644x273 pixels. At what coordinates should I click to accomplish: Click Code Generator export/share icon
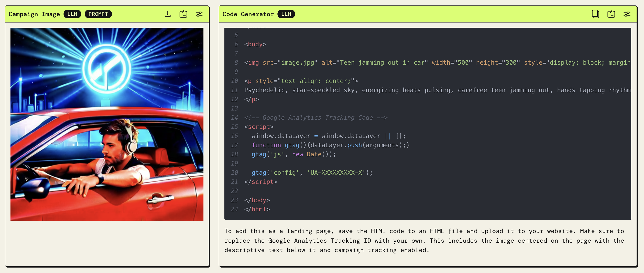click(x=611, y=14)
